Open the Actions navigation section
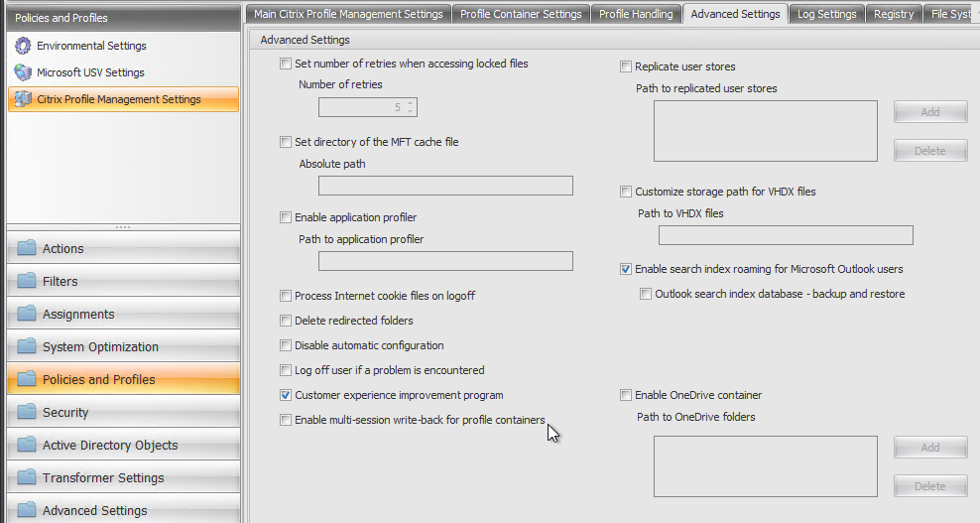Screen dimensions: 980x523 (123, 248)
